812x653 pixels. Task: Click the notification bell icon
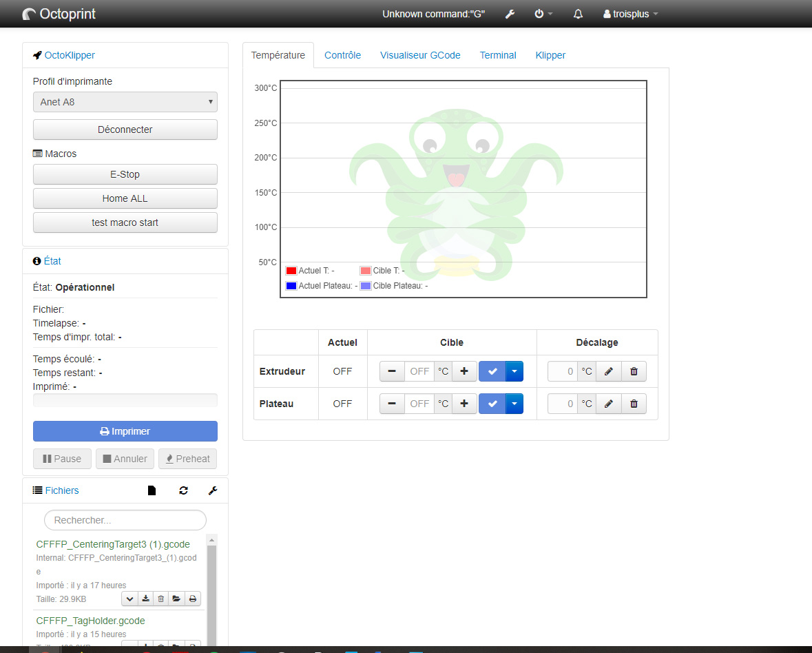578,14
